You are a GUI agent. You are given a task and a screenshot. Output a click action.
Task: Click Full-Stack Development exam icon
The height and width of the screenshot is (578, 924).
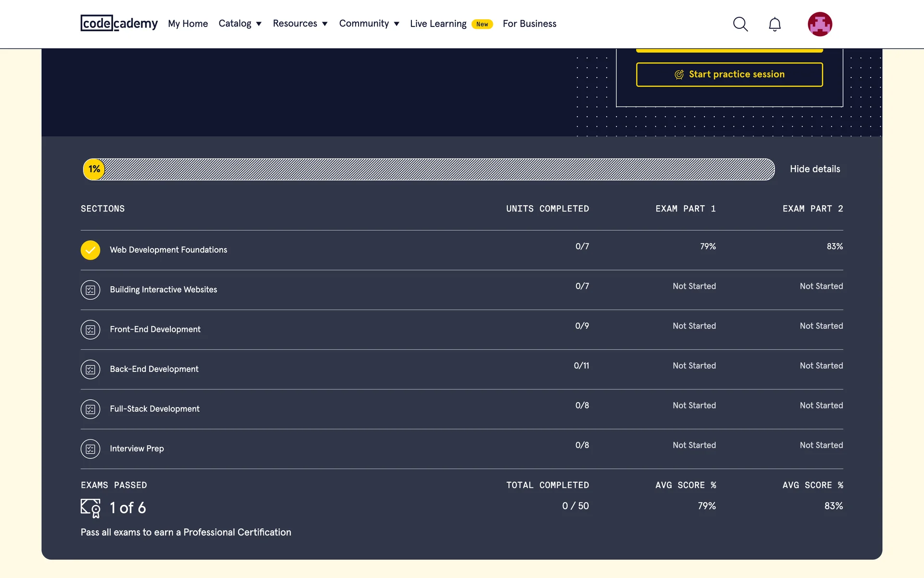point(90,409)
